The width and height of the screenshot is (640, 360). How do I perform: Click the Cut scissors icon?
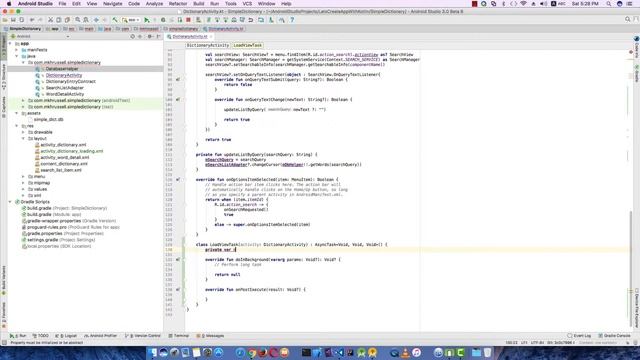click(51, 20)
